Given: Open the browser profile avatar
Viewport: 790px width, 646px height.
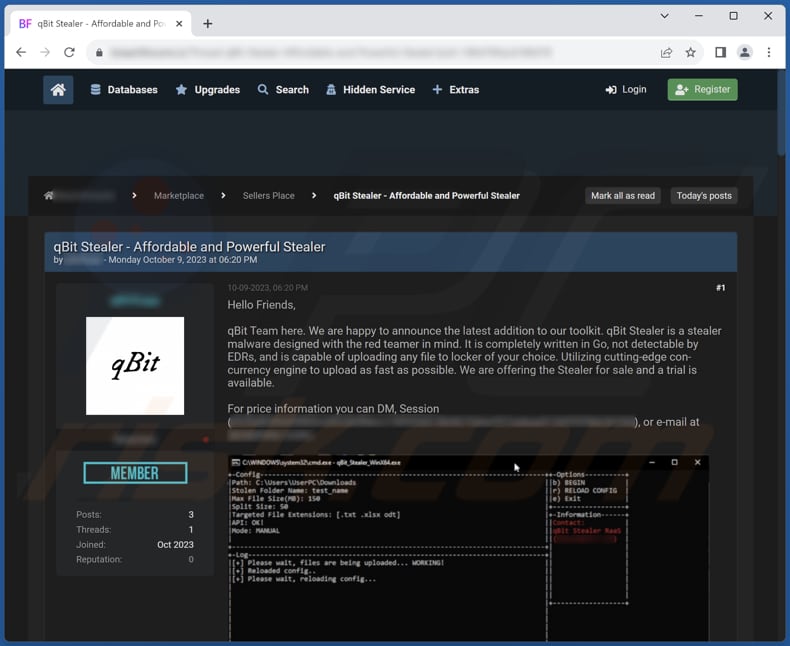Looking at the screenshot, I should pos(745,52).
